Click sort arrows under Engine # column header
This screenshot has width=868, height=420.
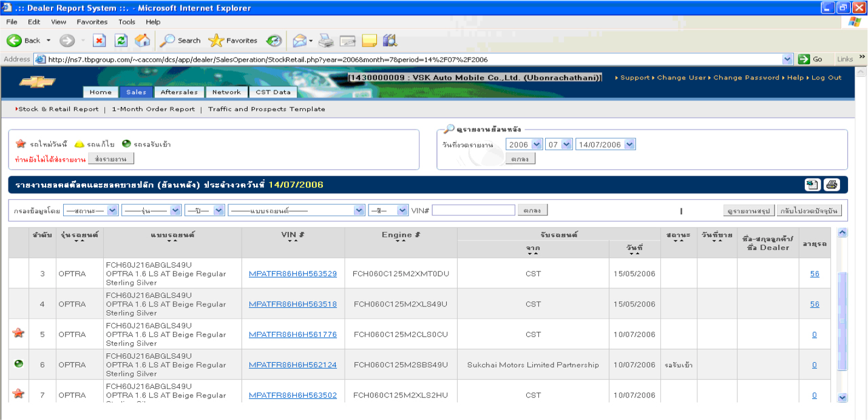pos(401,241)
